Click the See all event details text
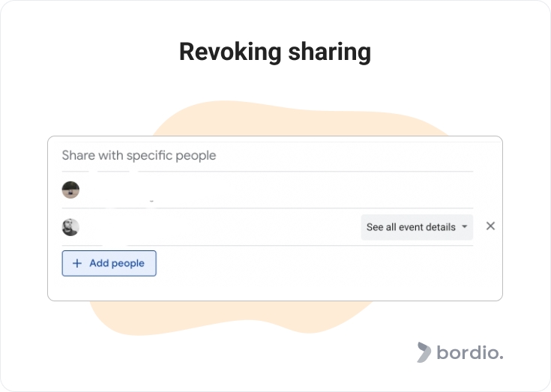 point(411,227)
